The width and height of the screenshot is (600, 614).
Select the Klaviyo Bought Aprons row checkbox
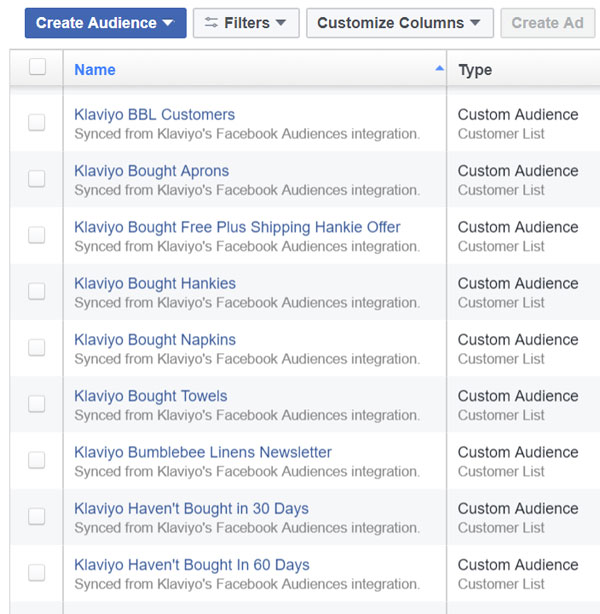point(36,179)
